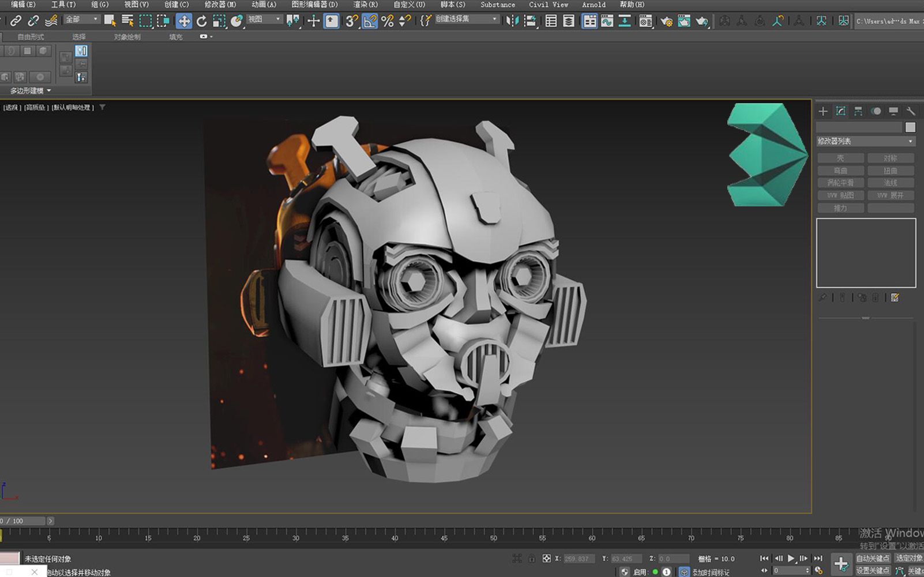Viewport: 924px width, 577px height.
Task: Open the 修改器列表 modifier list dropdown
Action: [865, 141]
